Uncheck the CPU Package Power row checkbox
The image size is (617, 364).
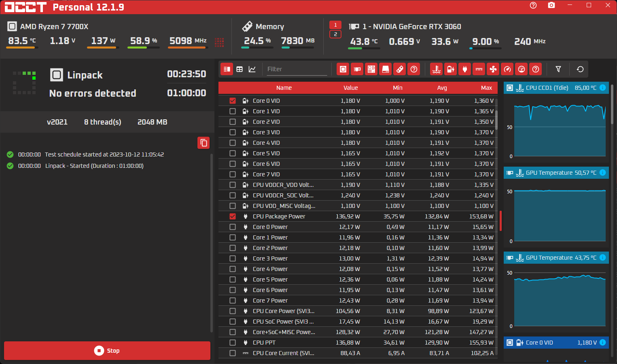coord(233,216)
